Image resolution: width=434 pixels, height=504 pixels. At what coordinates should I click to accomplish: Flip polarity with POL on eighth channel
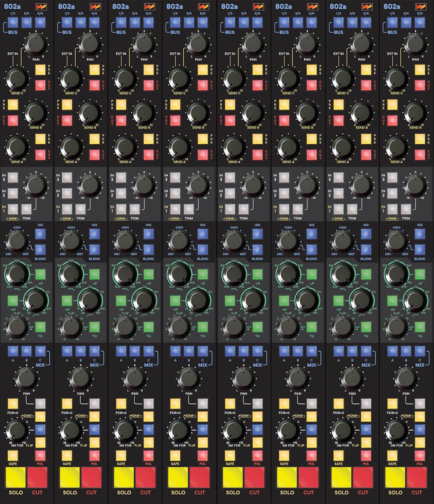pyautogui.click(x=420, y=455)
